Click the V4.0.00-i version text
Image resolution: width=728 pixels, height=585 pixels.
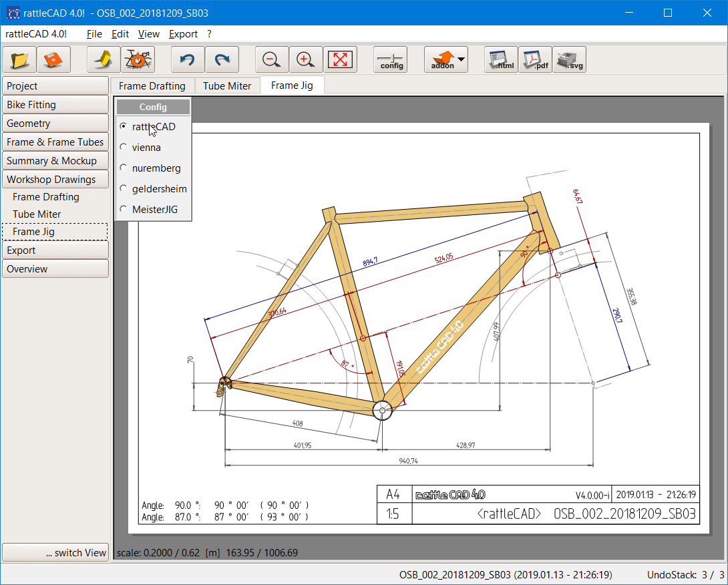point(592,496)
